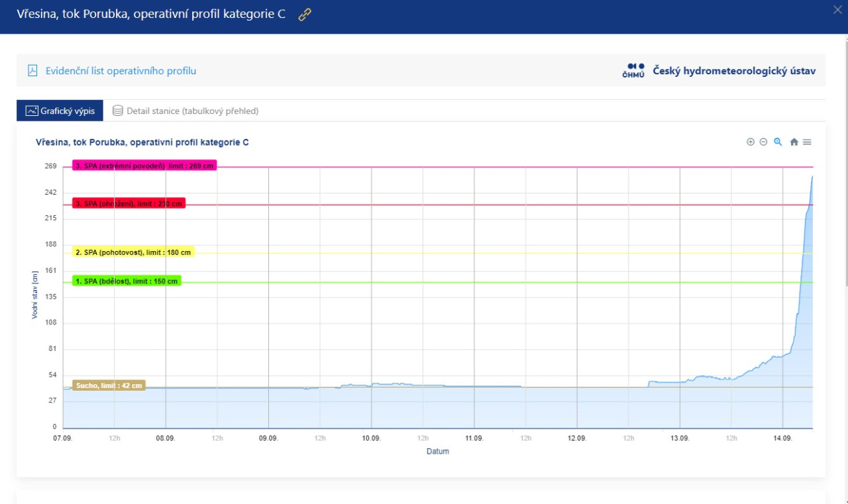848x504 pixels.
Task: Click Datum axis title
Action: [437, 452]
